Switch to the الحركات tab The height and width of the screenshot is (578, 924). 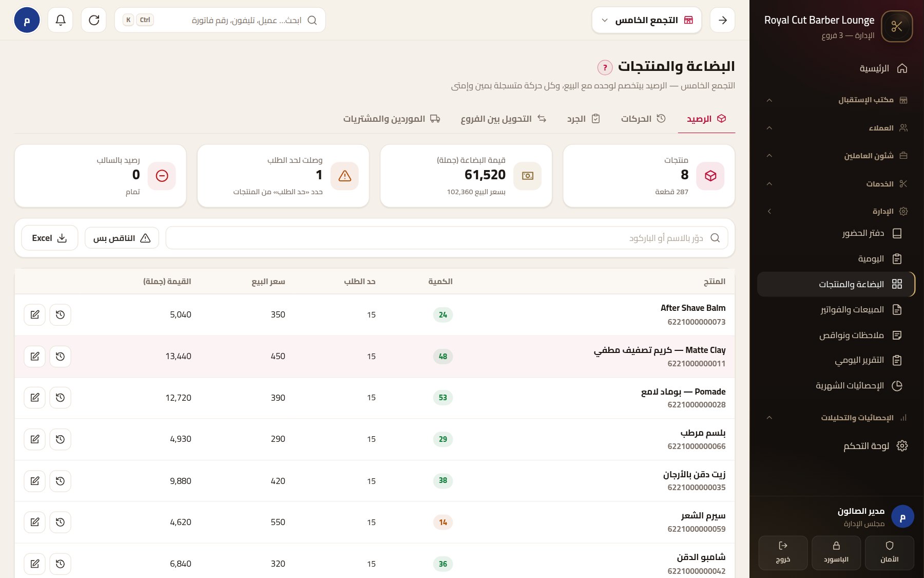click(x=643, y=119)
